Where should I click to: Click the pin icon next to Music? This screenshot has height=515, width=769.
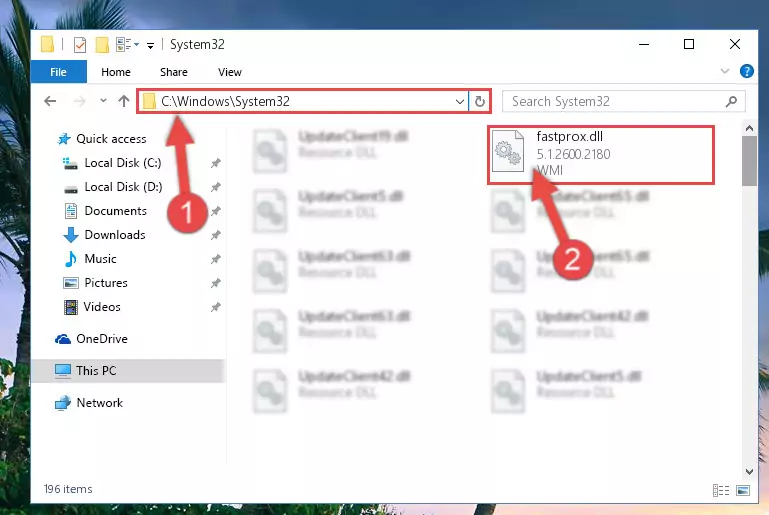(215, 259)
